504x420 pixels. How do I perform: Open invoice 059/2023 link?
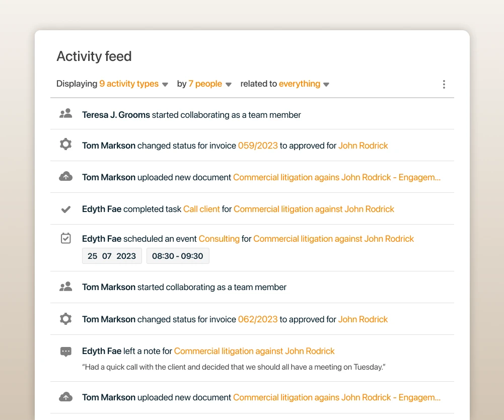(x=258, y=146)
